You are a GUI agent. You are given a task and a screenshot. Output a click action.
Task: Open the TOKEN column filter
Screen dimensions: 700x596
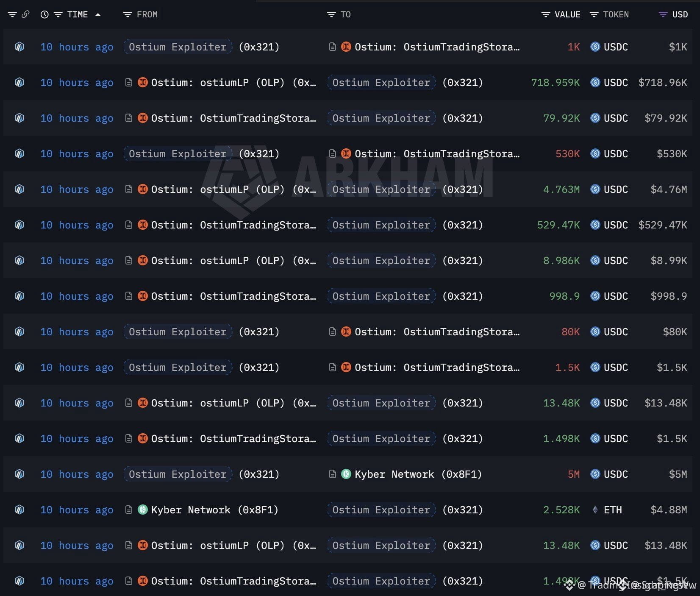(594, 14)
